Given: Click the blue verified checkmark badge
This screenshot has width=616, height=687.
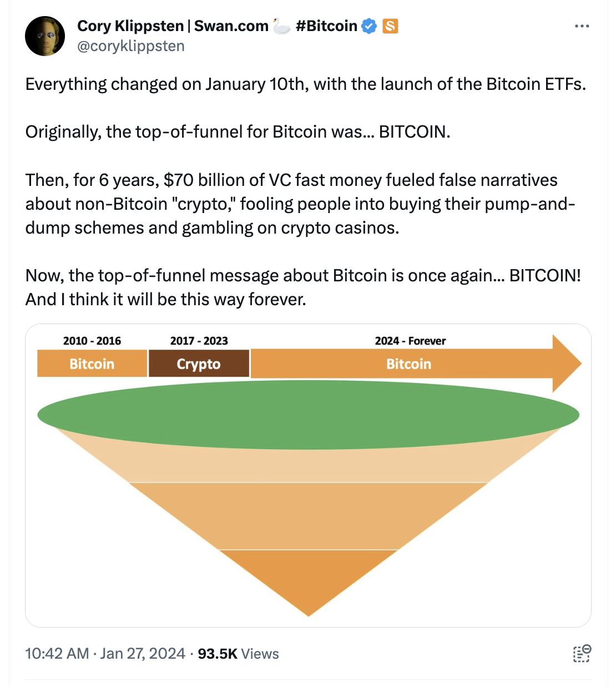Looking at the screenshot, I should [368, 26].
